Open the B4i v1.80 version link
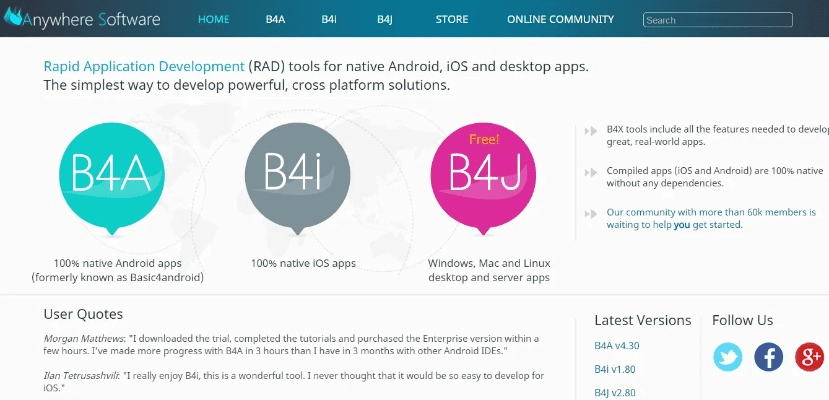 click(616, 369)
